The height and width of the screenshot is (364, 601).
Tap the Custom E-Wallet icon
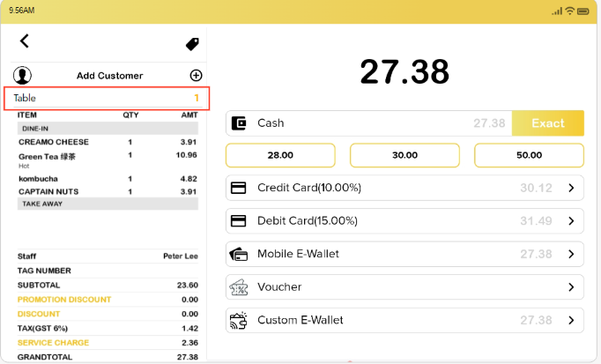pos(238,320)
